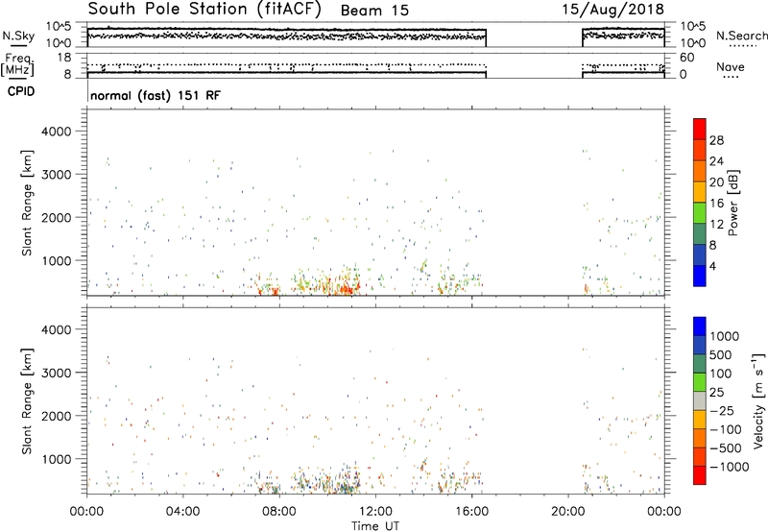Click the -500 label on the Velocity colorbar
Viewport: 768px width, 532px height.
point(725,448)
